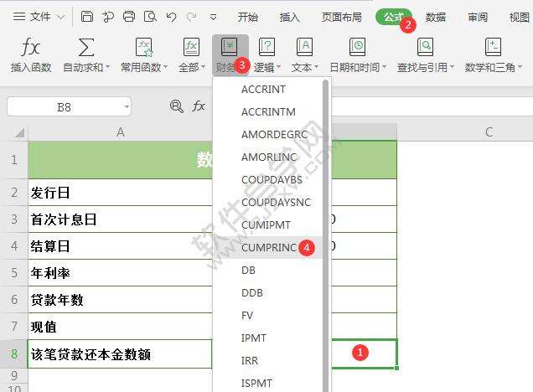The image size is (533, 392).
Task: Open the hamburger File (文件) menu icon
Action: click(19, 16)
